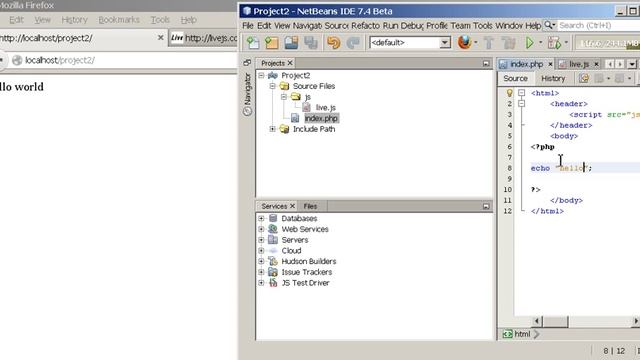Collapse the js folder node
Image resolution: width=640 pixels, height=360 pixels.
(x=284, y=97)
